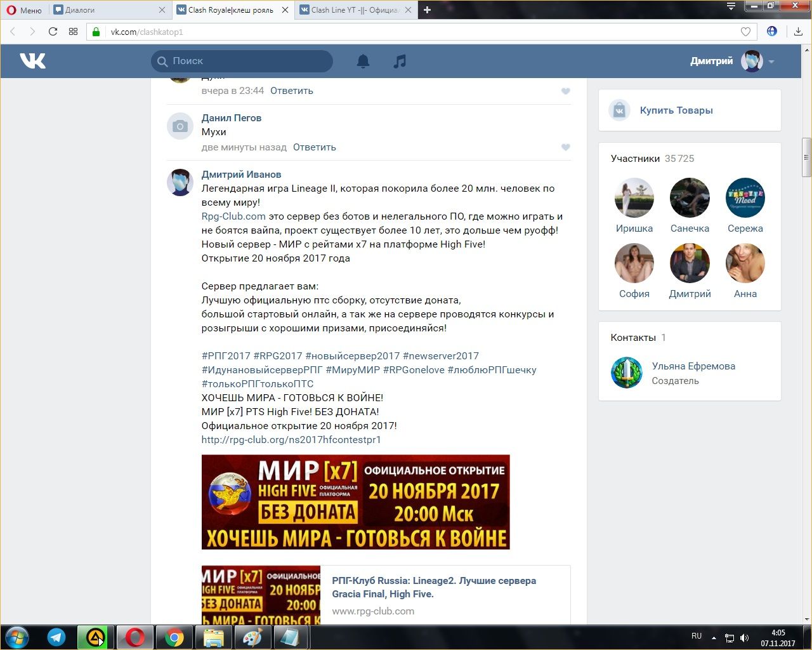Go to VK home via logo

coord(32,61)
